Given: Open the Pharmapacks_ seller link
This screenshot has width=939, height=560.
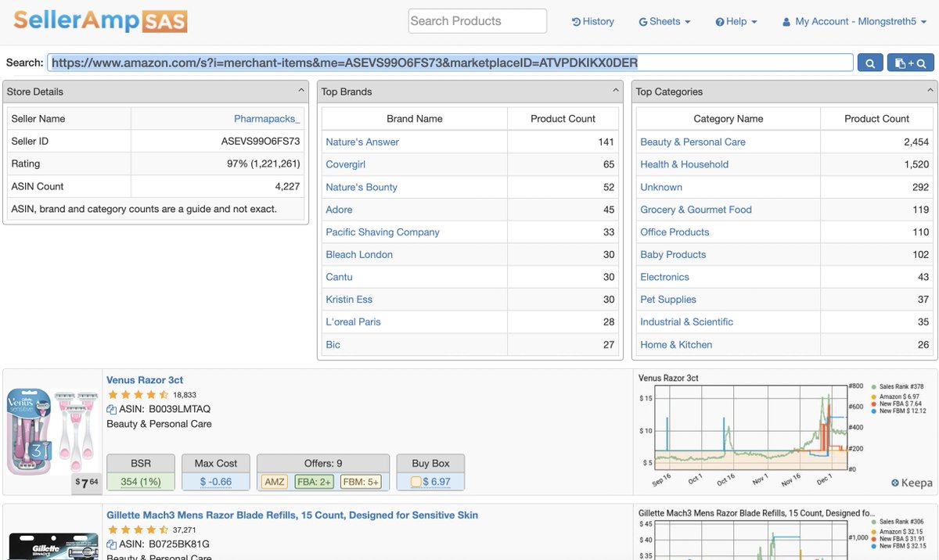Looking at the screenshot, I should point(267,119).
